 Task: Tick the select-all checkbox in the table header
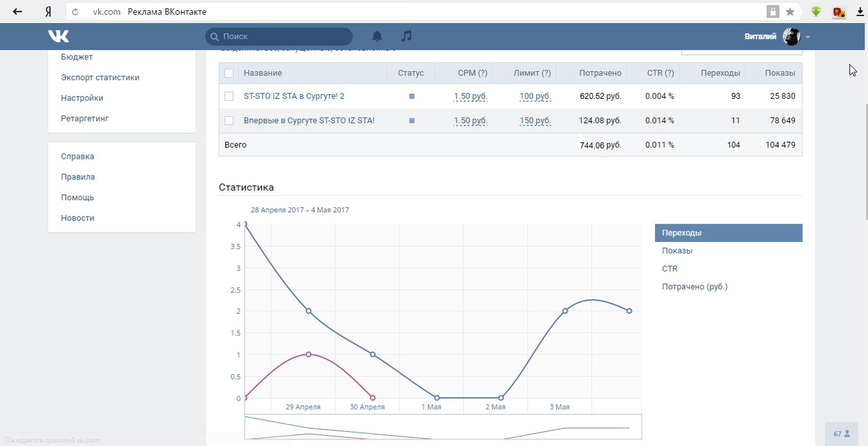click(229, 73)
